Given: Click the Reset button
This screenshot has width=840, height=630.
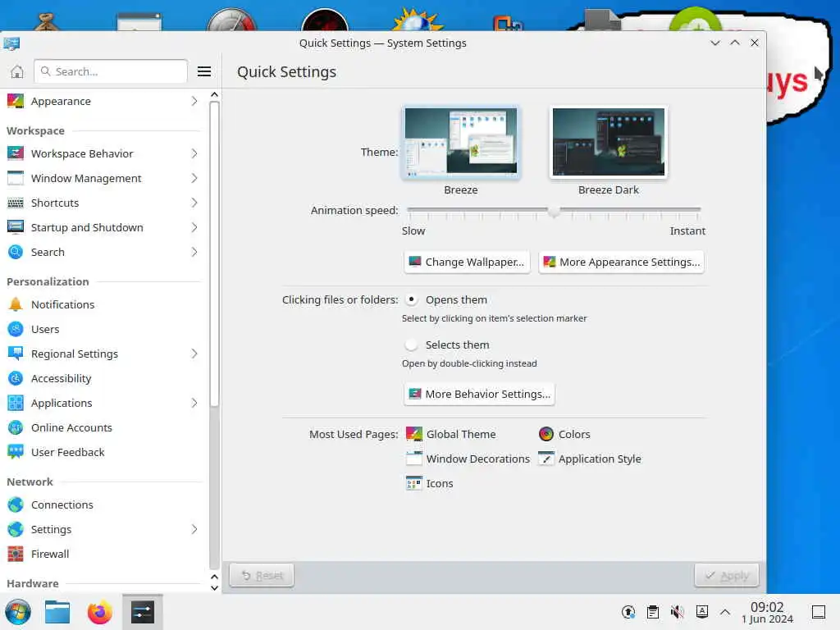Looking at the screenshot, I should (x=262, y=575).
